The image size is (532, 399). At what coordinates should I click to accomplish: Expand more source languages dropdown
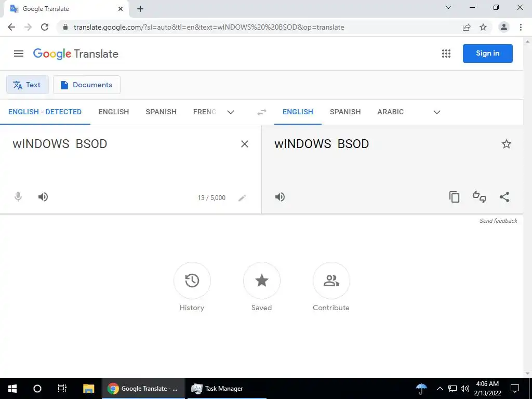tap(231, 112)
